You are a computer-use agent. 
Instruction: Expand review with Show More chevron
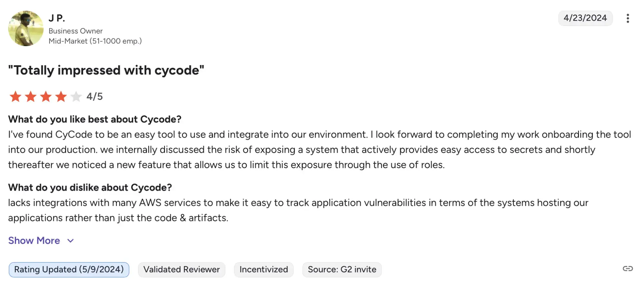[71, 241]
